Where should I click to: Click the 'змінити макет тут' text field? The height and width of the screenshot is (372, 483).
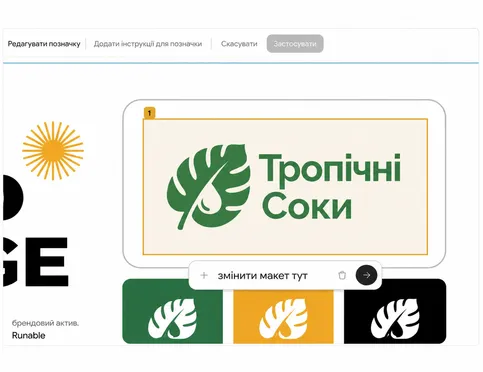tap(263, 276)
